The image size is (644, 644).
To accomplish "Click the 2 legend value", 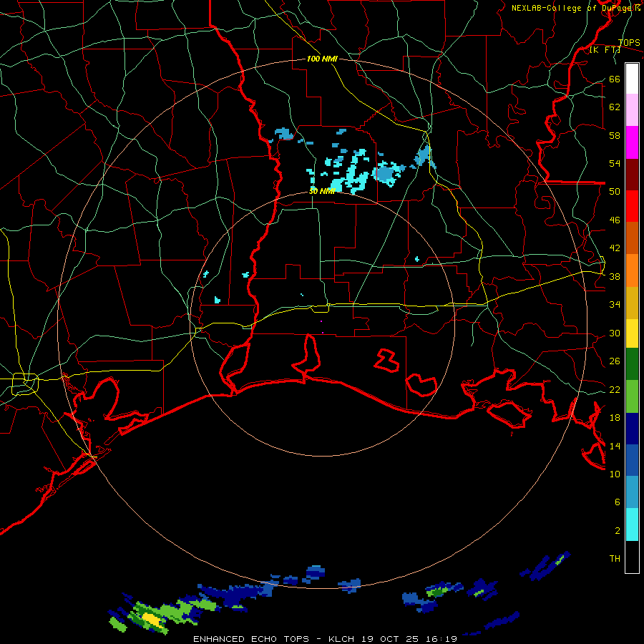I will click(617, 531).
